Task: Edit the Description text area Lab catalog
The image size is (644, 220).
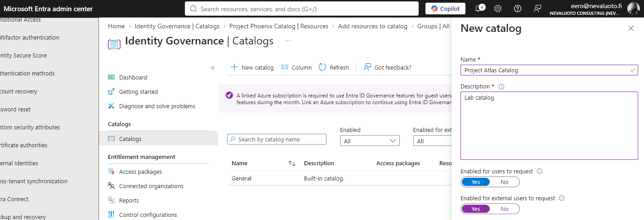Action: (549, 126)
